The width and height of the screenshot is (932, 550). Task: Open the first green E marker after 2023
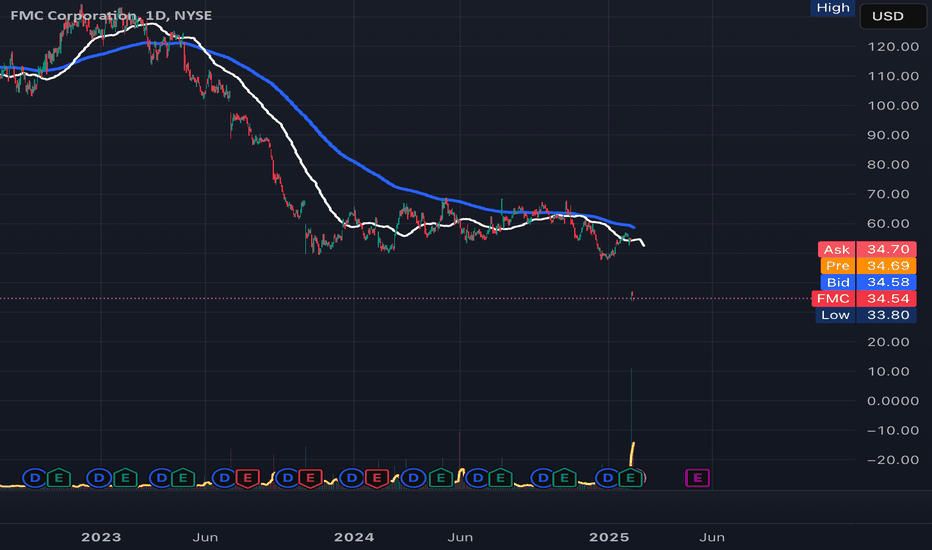pyautogui.click(x=125, y=477)
